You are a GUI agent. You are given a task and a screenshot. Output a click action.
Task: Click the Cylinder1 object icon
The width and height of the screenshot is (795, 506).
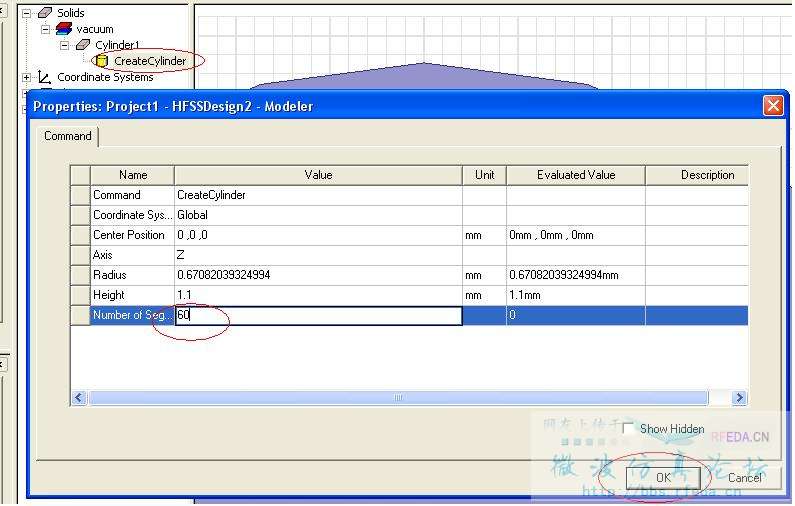pos(83,45)
